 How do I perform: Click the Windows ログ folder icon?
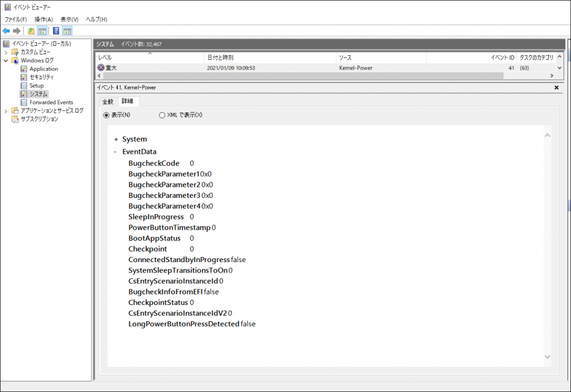pyautogui.click(x=15, y=60)
